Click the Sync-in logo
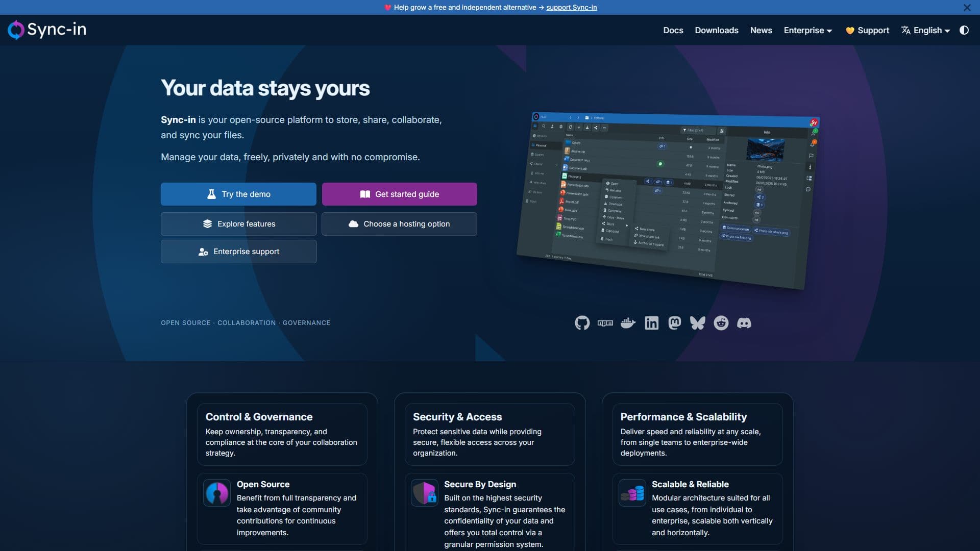This screenshot has width=980, height=551. (x=47, y=30)
